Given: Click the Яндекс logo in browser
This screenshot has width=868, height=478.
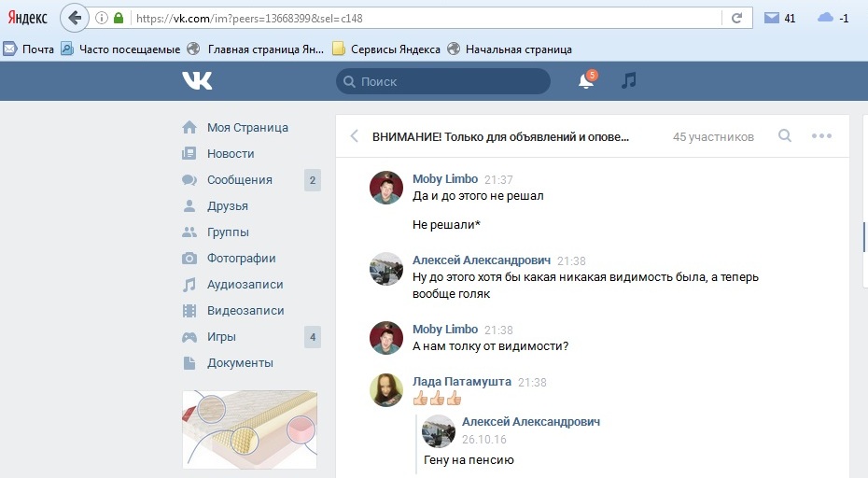Looking at the screenshot, I should pyautogui.click(x=27, y=18).
